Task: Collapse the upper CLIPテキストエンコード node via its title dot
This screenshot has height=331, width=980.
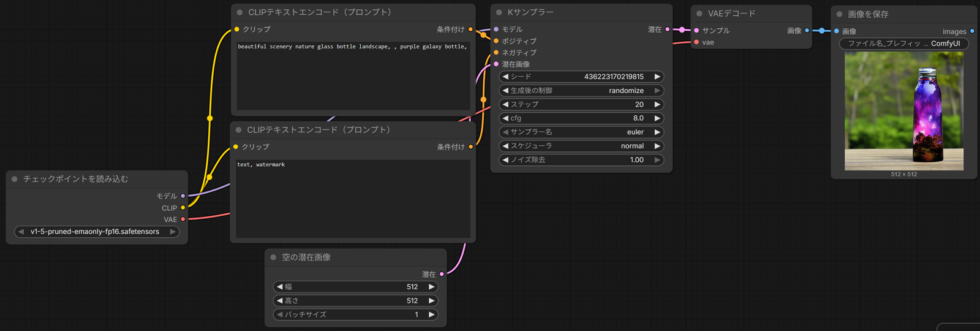Action: point(239,12)
